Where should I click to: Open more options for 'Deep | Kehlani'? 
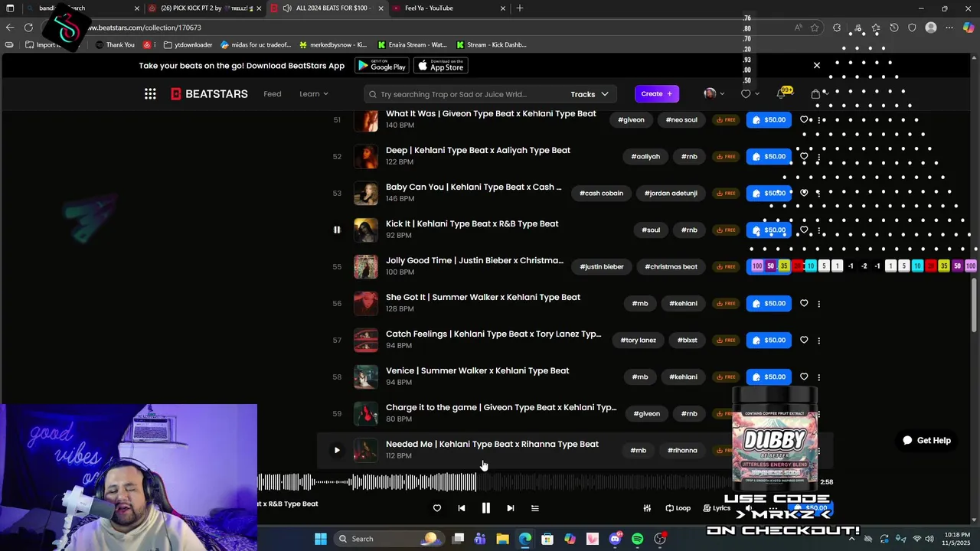pyautogui.click(x=818, y=157)
